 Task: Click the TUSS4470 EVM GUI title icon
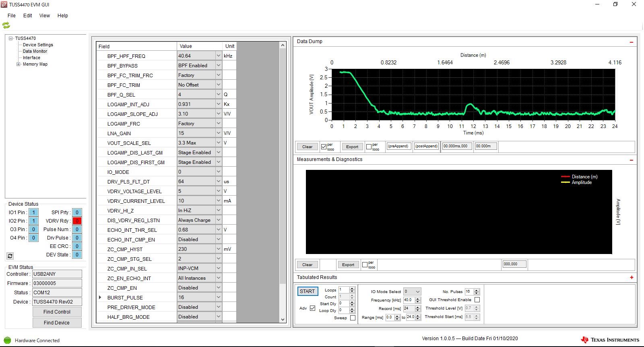tap(5, 4)
